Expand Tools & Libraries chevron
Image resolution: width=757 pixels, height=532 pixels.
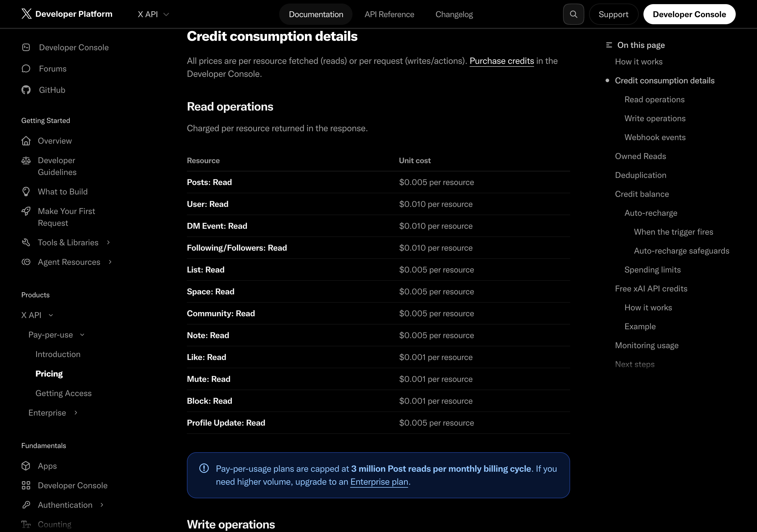[x=109, y=243]
